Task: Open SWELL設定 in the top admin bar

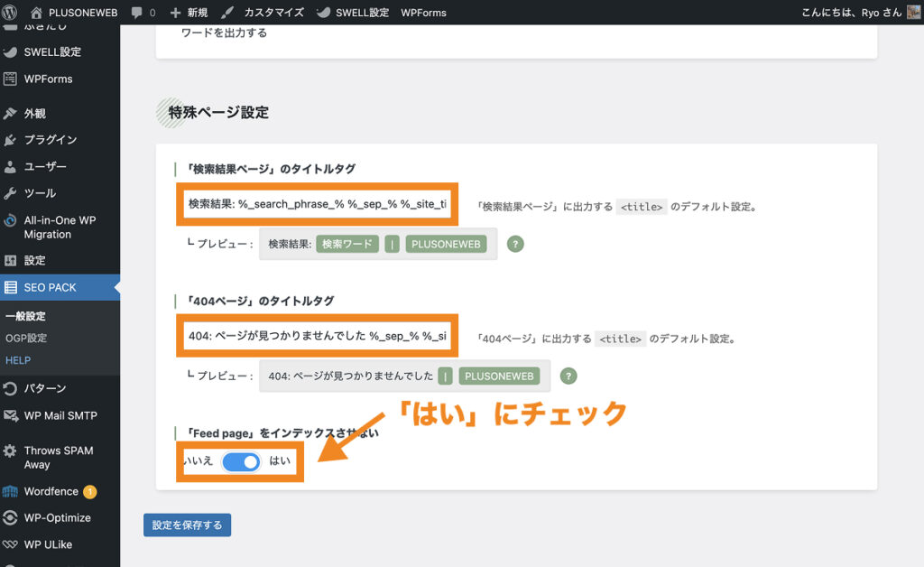Action: coord(353,13)
